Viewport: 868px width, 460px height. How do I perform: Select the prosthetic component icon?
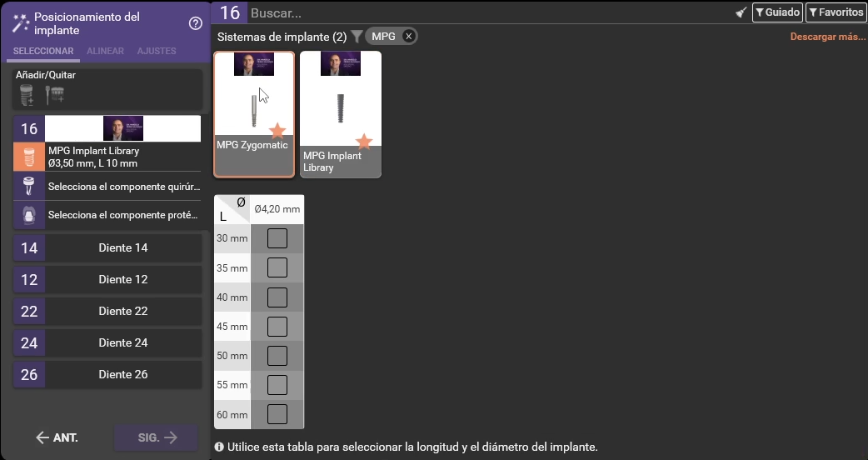(29, 215)
